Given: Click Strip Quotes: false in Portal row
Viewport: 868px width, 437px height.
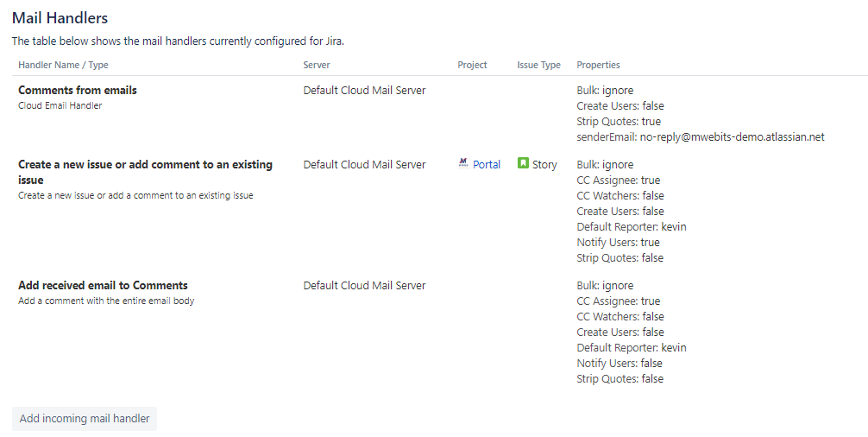Looking at the screenshot, I should click(620, 257).
